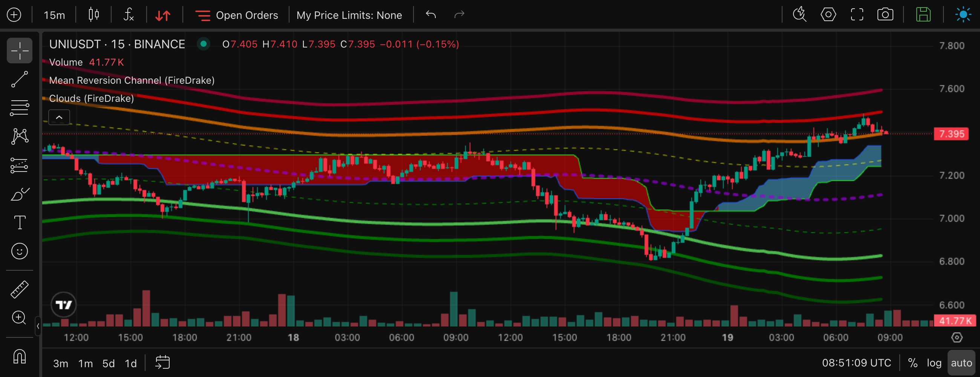
Task: Take a chart snapshot with camera
Action: click(x=885, y=15)
